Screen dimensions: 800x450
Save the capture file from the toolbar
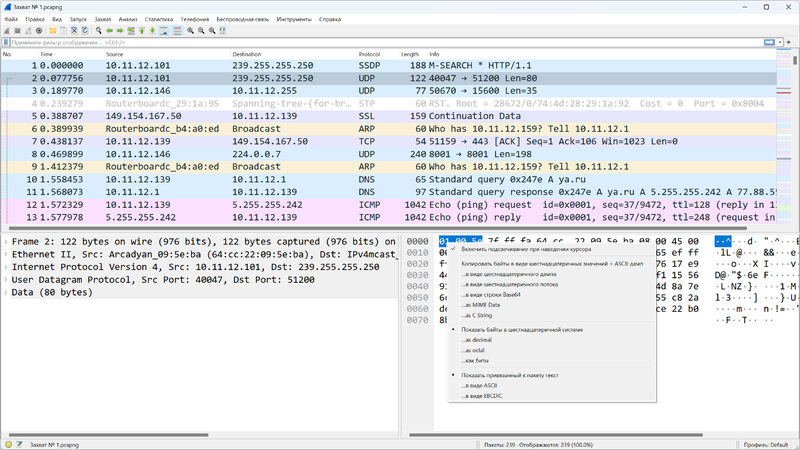pos(63,31)
